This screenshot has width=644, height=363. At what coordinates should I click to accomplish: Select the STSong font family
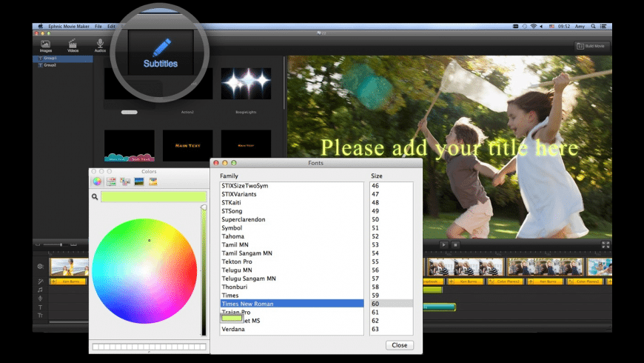pos(292,211)
